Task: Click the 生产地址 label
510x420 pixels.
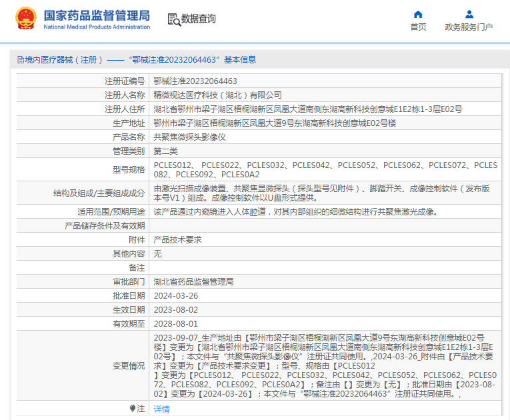Action: pos(129,123)
